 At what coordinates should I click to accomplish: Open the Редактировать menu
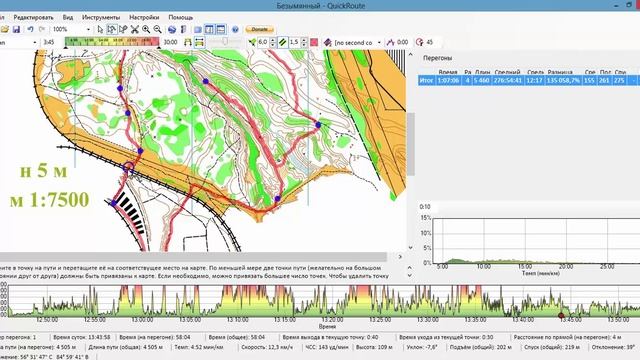pos(33,17)
